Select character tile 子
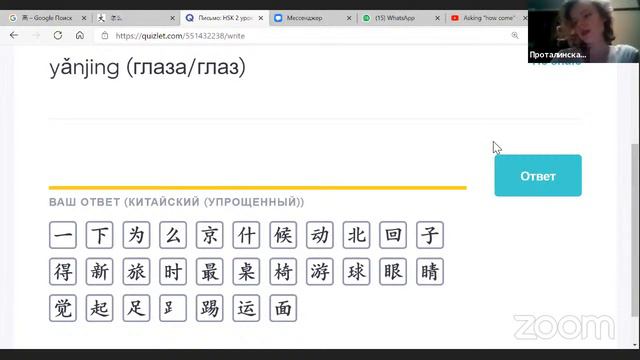 430,235
